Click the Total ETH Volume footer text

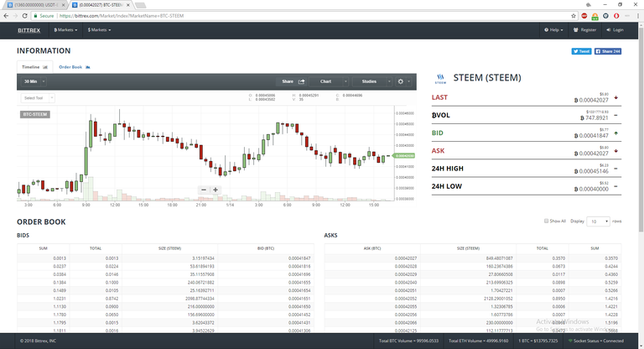(x=478, y=341)
